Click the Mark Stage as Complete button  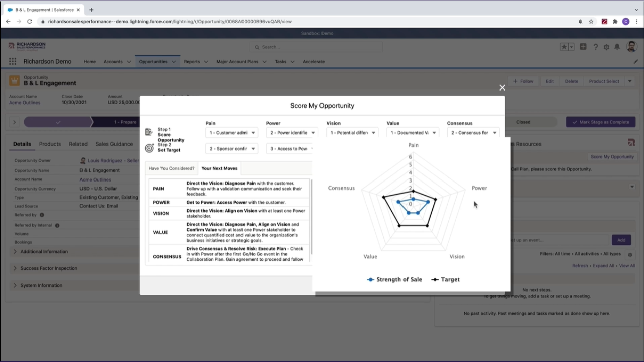pyautogui.click(x=600, y=122)
